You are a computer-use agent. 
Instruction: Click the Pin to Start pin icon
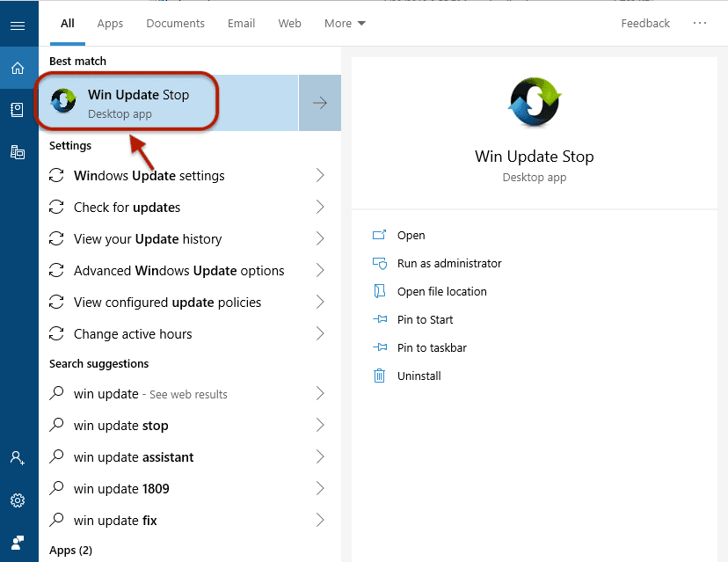tap(380, 319)
